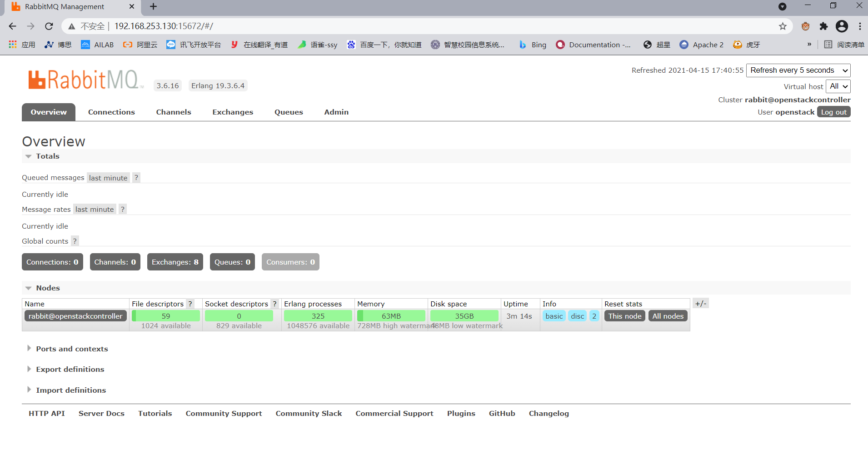Click the monkey extension icon in toolbar
This screenshot has width=868, height=450.
pyautogui.click(x=806, y=26)
